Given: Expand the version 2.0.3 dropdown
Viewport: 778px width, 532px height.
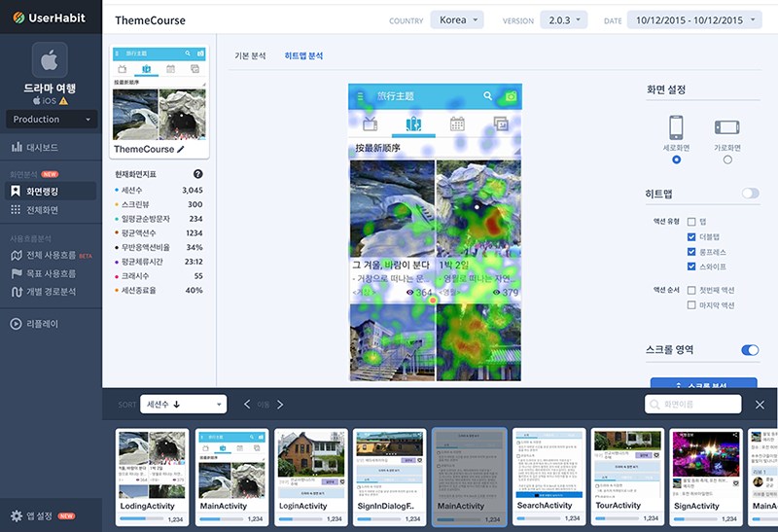Looking at the screenshot, I should (563, 20).
